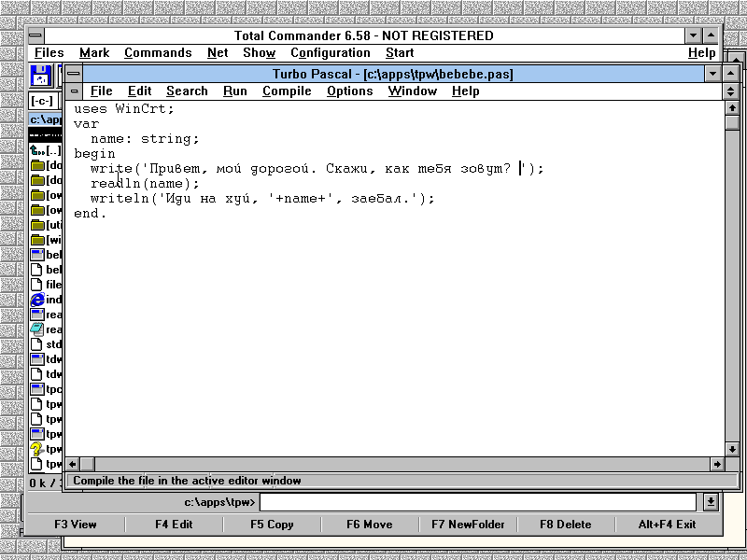Place cursor on the 'end.' line

(90, 214)
